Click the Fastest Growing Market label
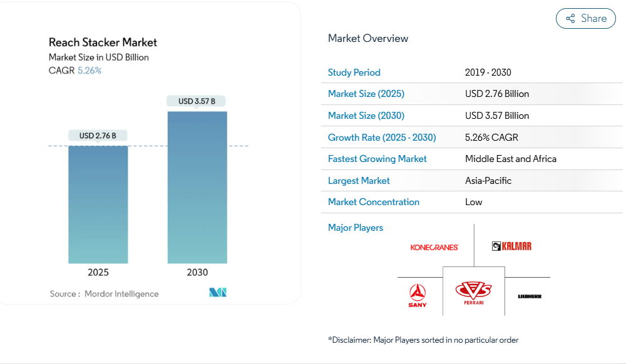This screenshot has height=364, width=626. [x=377, y=159]
